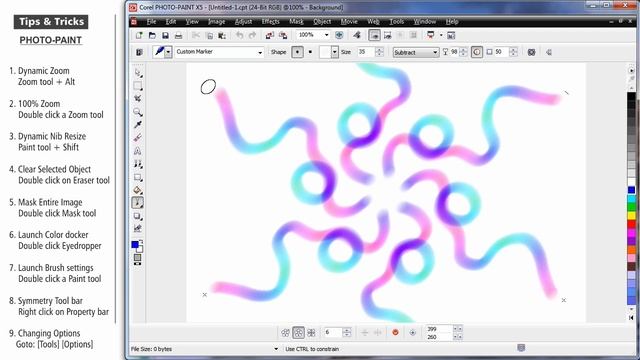The height and width of the screenshot is (360, 640).
Task: Click the orange symmetry center button
Action: point(395,333)
